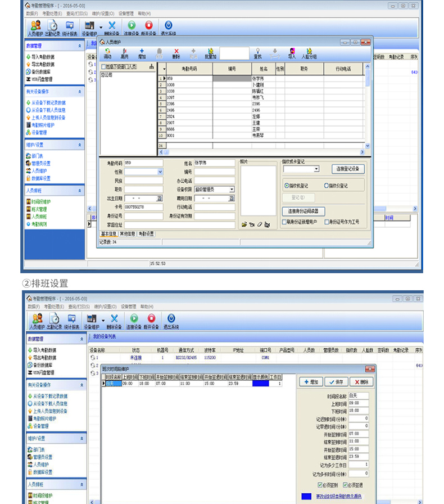The height and width of the screenshot is (504, 444).
Task: Click the blue color swatch beside the color link
Action: click(x=306, y=497)
